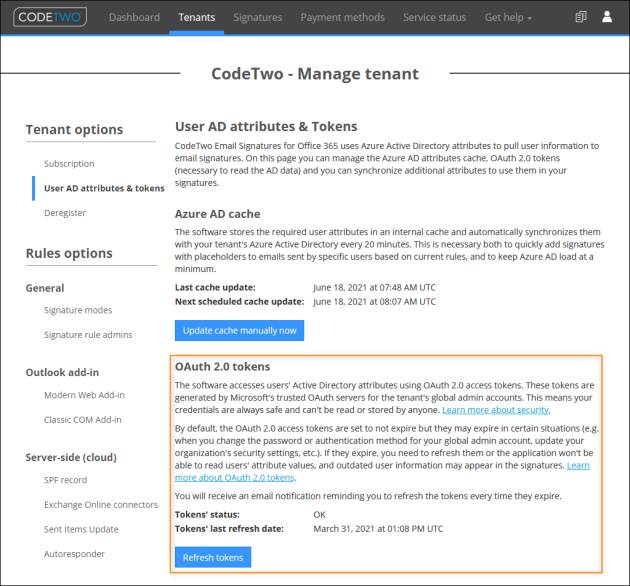The image size is (630, 586).
Task: Open the documents icon in header
Action: coord(581,17)
